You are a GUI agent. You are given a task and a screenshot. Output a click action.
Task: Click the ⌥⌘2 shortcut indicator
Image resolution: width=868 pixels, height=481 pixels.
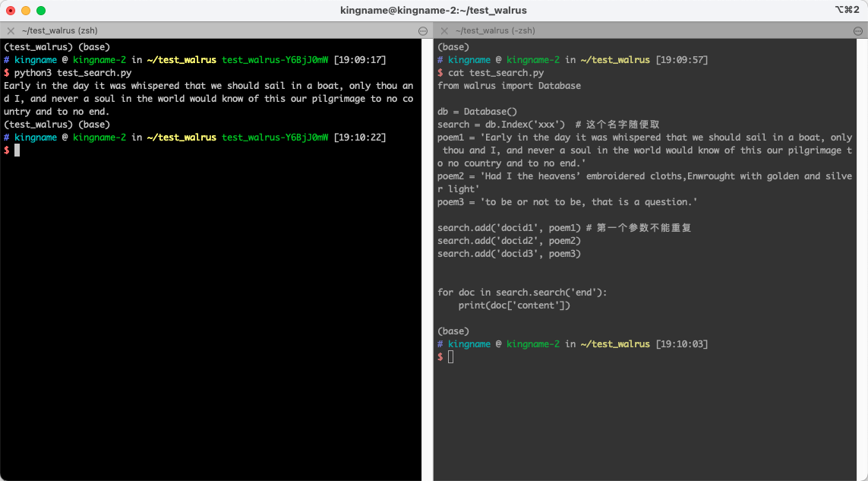point(847,10)
